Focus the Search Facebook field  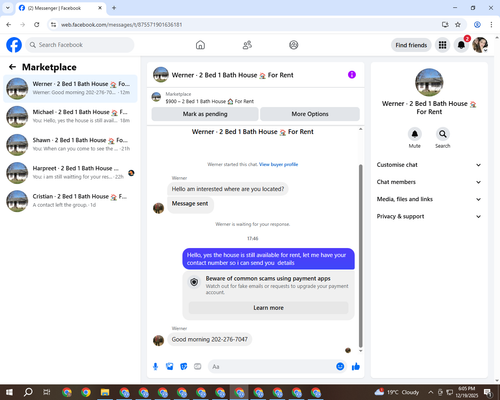pyautogui.click(x=80, y=45)
